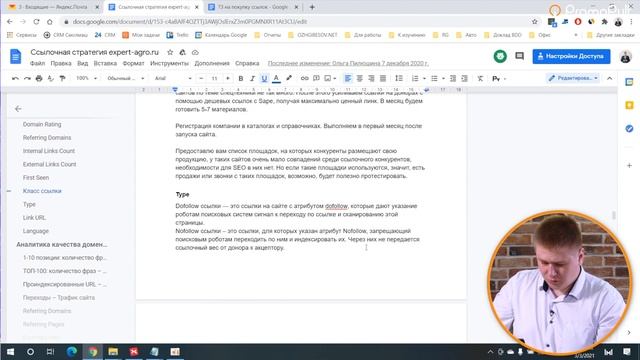The width and height of the screenshot is (640, 360).
Task: Jump to Referring Domains heading under Domain Rating
Action: click(x=47, y=138)
